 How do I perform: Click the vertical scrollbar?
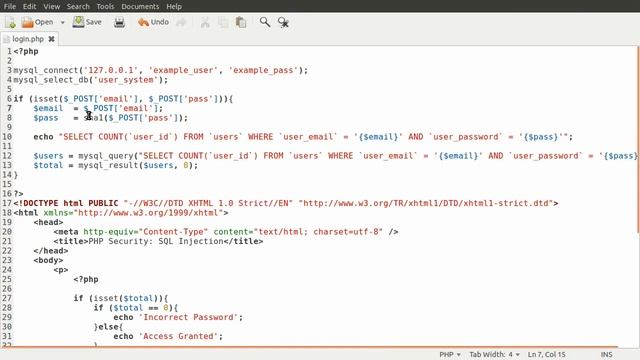point(638,139)
